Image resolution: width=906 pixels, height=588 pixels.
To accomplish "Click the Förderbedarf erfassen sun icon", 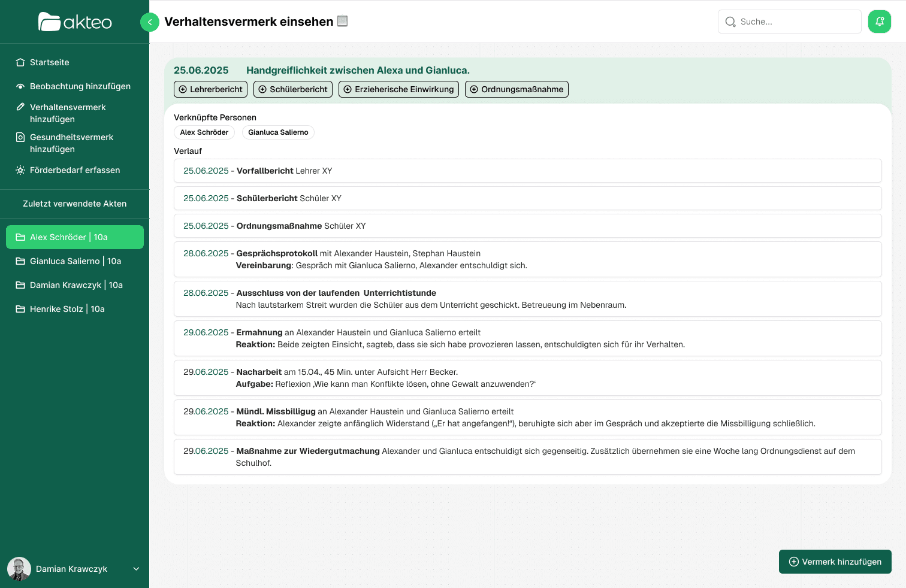I will point(20,170).
